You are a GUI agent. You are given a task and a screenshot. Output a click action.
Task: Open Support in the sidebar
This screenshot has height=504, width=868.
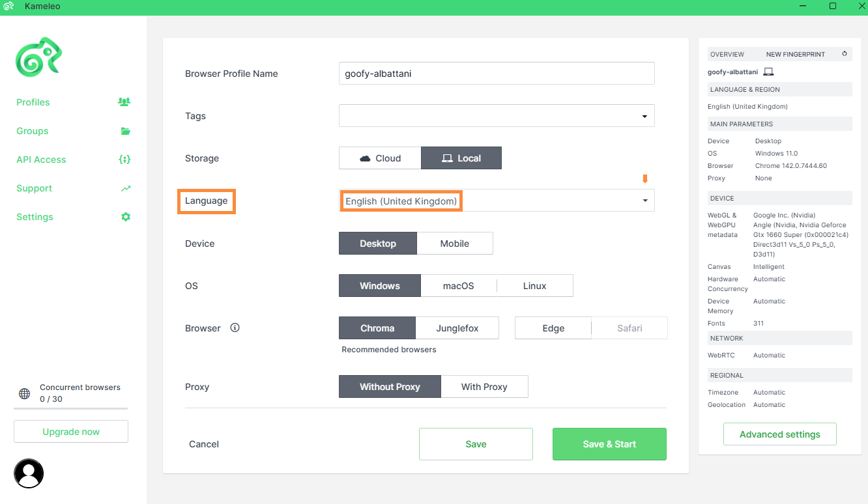pyautogui.click(x=34, y=188)
